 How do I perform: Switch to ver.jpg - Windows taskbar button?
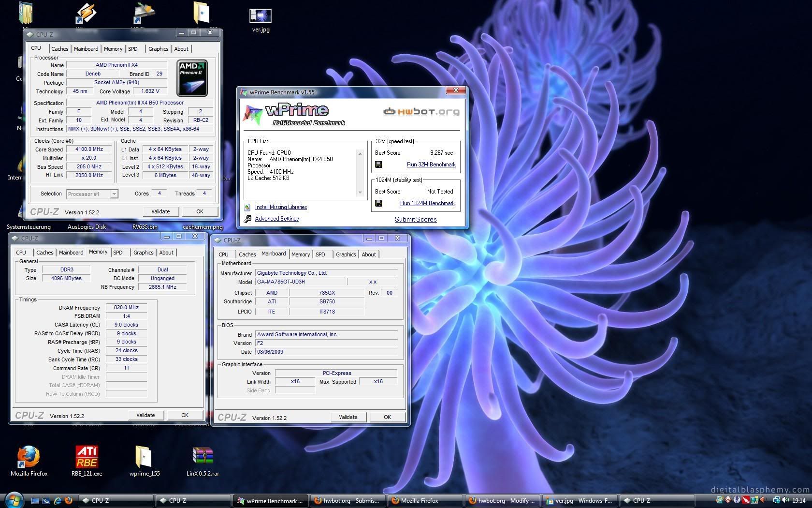click(579, 501)
